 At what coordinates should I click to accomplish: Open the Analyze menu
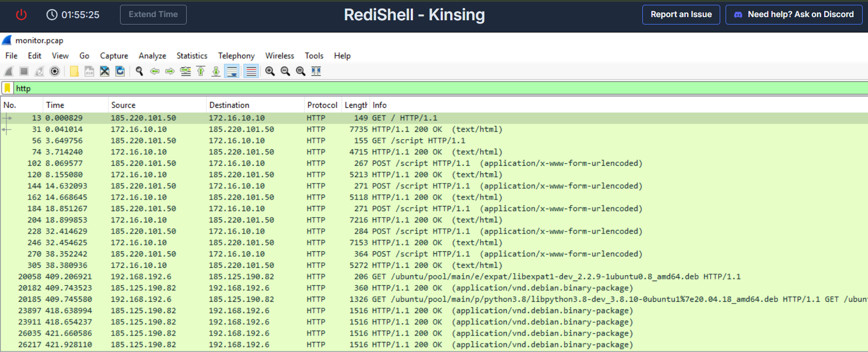(153, 55)
